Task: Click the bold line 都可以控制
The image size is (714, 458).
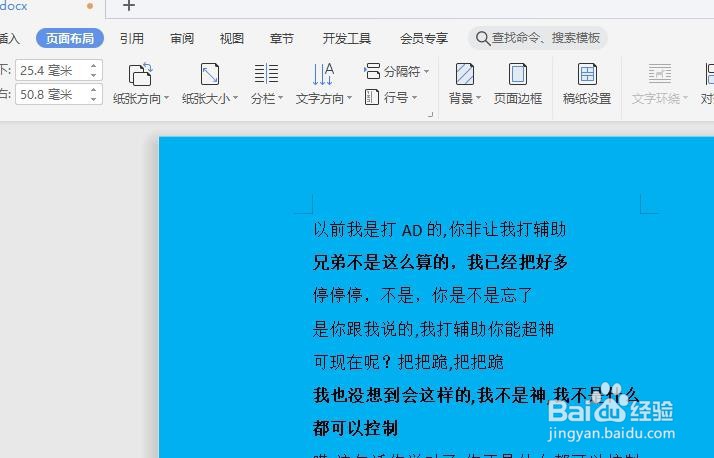Action: (x=355, y=428)
